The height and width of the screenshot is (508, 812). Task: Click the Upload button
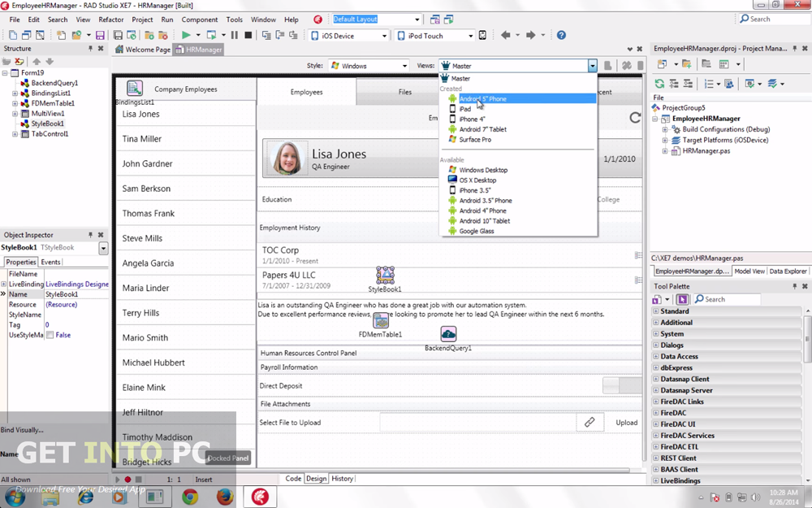(x=627, y=423)
